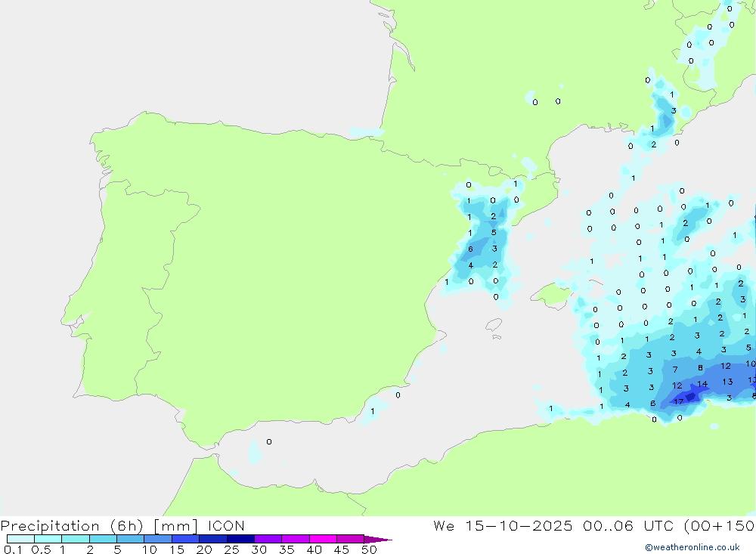Image resolution: width=756 pixels, height=554 pixels.
Task: Click the map value '14' in the dark blue area
Action: point(702,384)
